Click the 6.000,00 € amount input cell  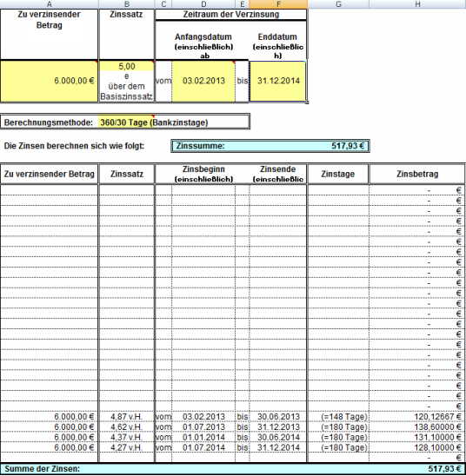50,81
